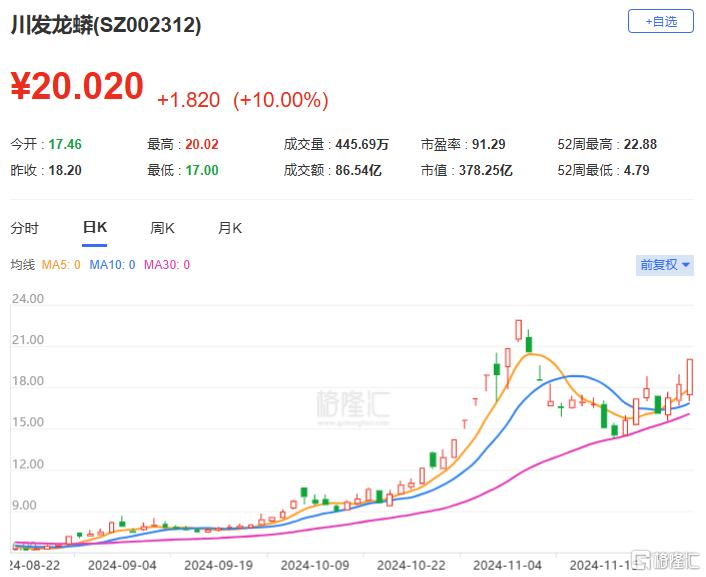Add stock to watchlist with +自选 button
706x577 pixels.
661,21
